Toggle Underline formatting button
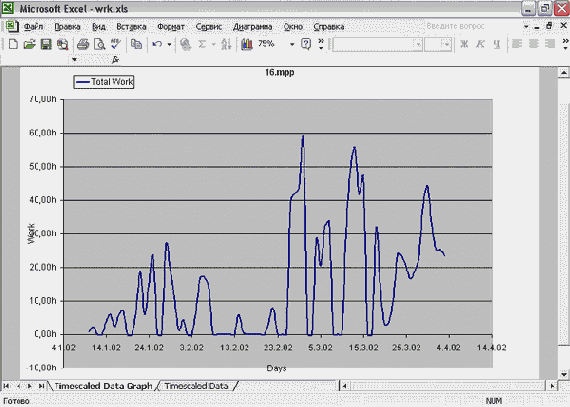This screenshot has width=570, height=407. pyautogui.click(x=497, y=44)
